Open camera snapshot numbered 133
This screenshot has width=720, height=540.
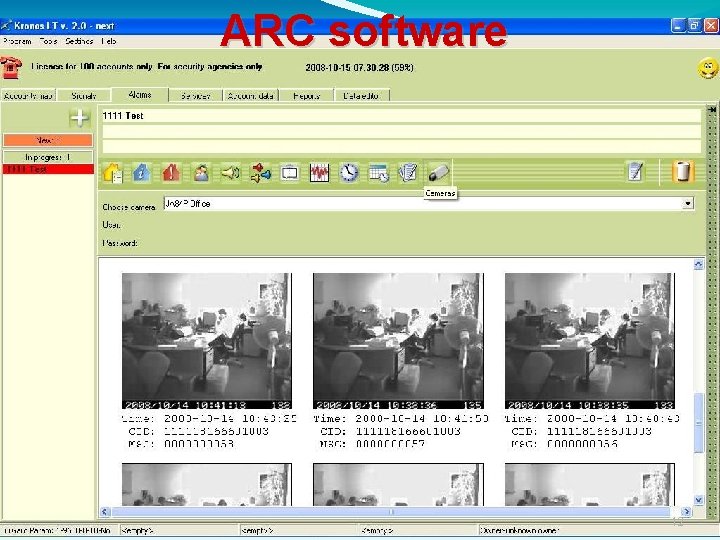coord(590,341)
